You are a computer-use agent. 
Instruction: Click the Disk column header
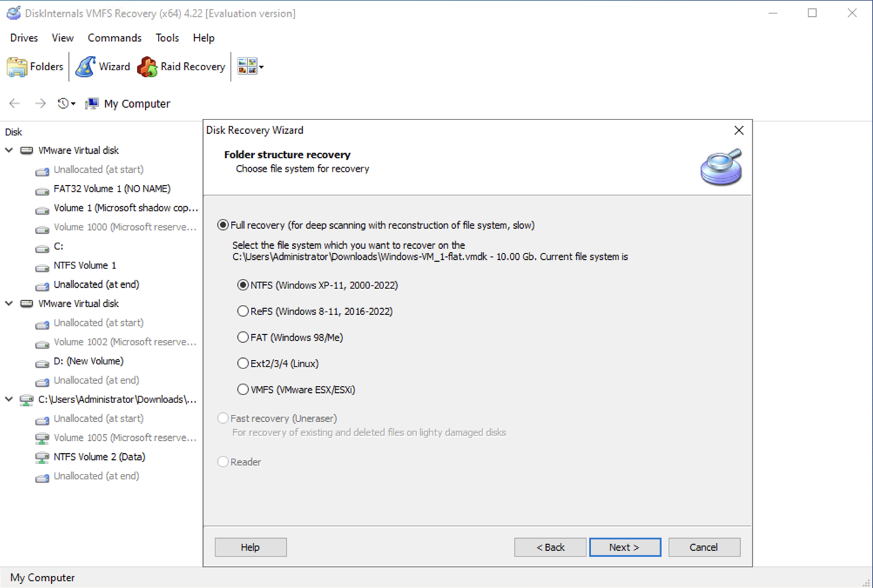click(x=13, y=132)
